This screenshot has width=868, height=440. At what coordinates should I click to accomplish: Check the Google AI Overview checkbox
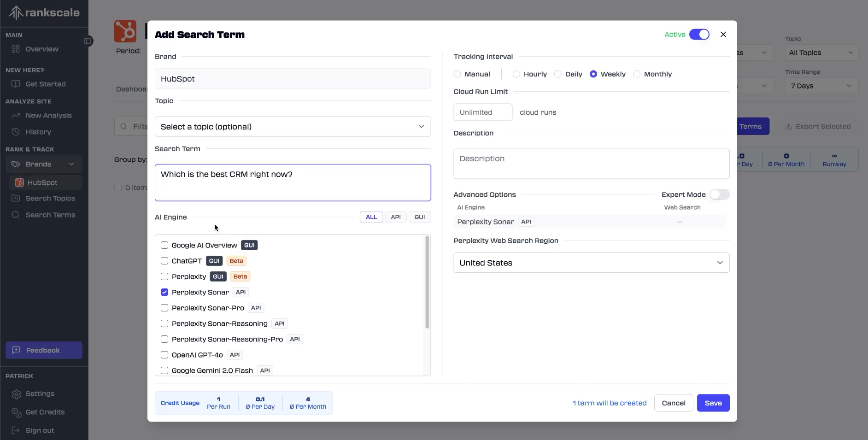[x=164, y=245]
